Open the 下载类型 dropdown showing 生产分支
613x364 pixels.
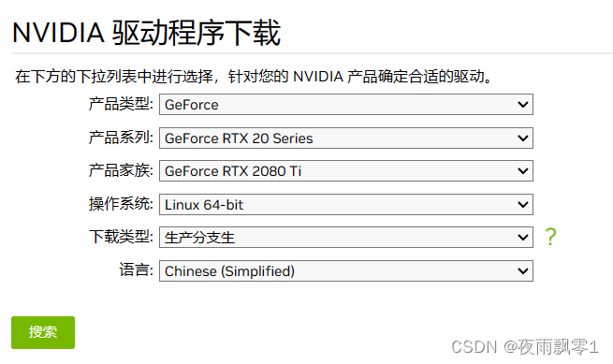pos(346,238)
